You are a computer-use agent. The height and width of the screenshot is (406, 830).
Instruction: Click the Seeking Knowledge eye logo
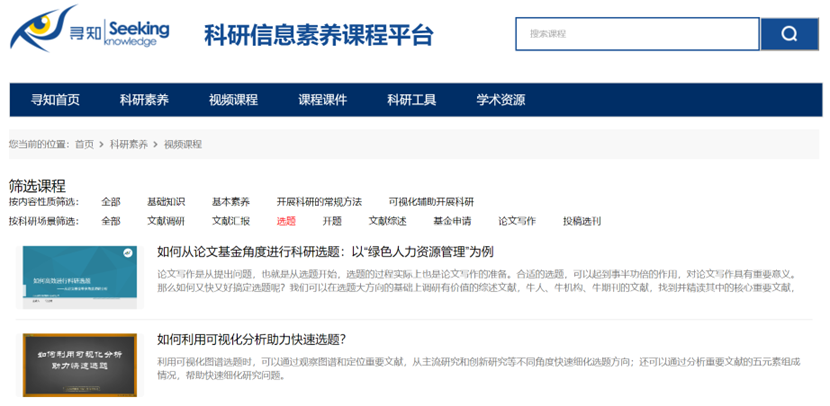point(90,28)
